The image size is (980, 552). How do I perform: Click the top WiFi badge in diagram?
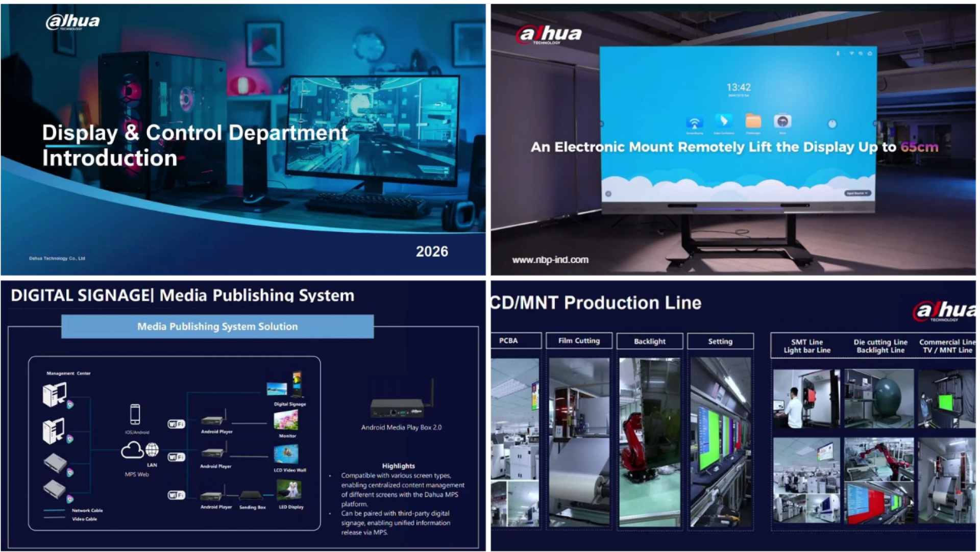176,424
